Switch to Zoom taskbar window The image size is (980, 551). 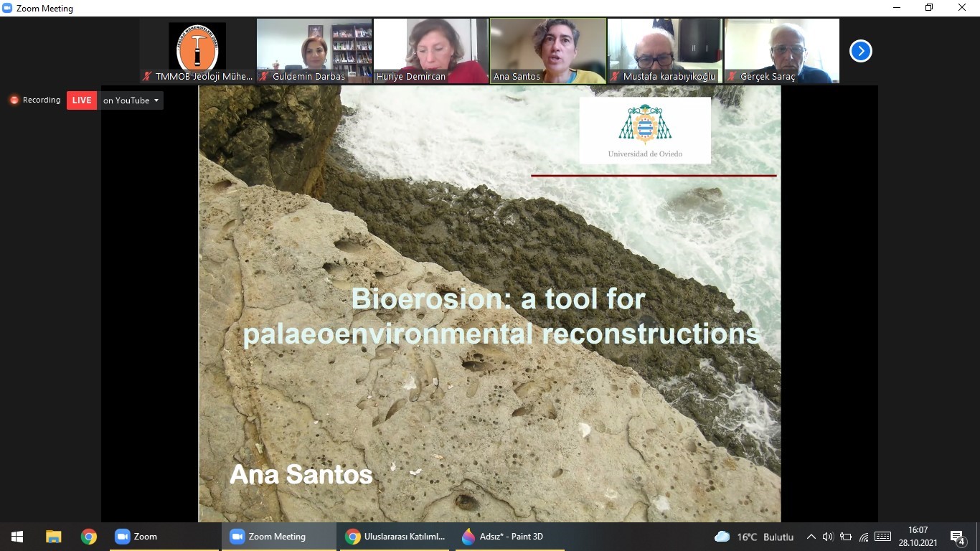(x=136, y=537)
